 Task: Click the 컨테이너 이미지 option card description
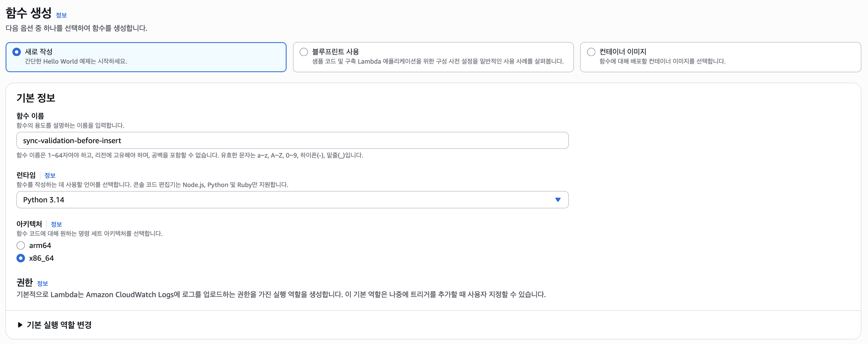pos(662,61)
